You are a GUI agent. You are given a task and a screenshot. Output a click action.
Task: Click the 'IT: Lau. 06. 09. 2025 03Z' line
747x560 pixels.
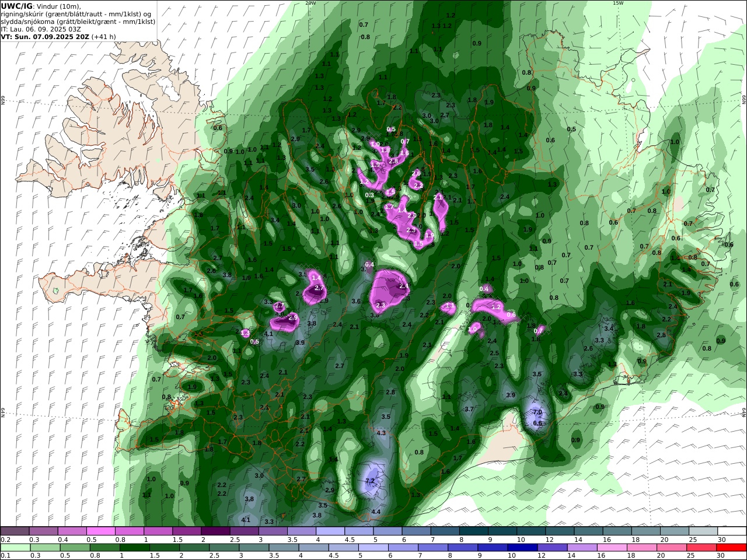(41, 29)
